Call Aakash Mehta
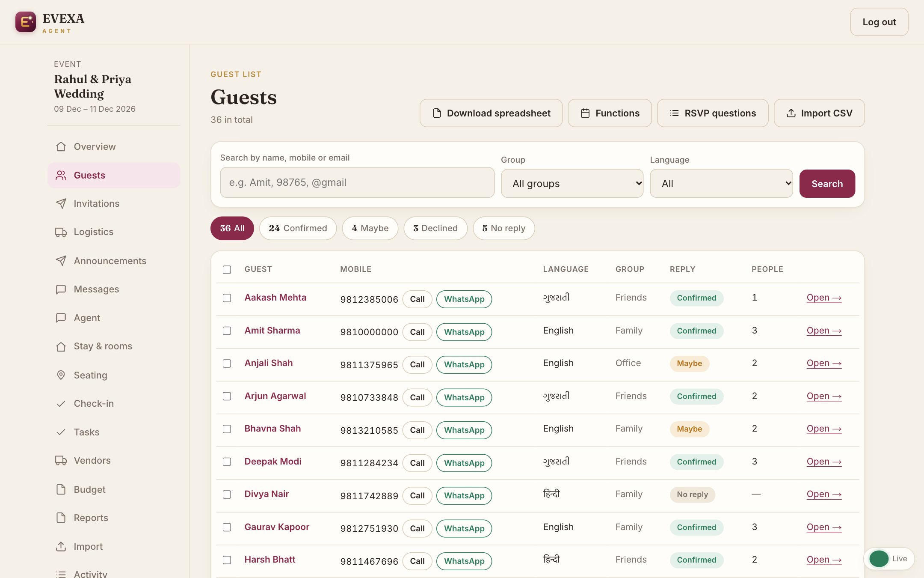 [x=417, y=299]
